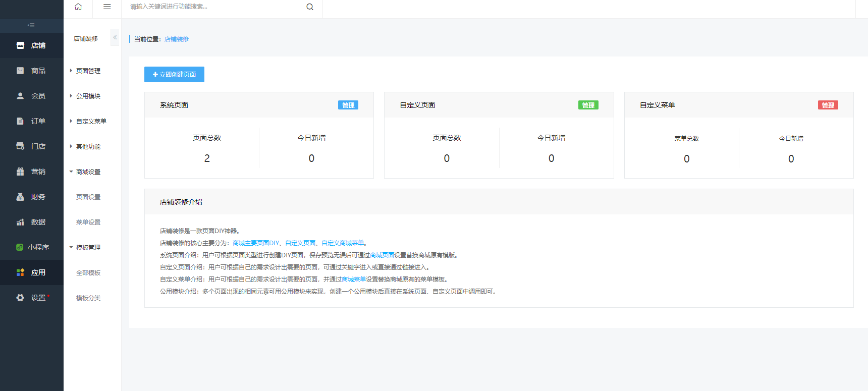Viewport: 868px width, 391px height.
Task: Click the search magnifier icon
Action: tap(310, 7)
